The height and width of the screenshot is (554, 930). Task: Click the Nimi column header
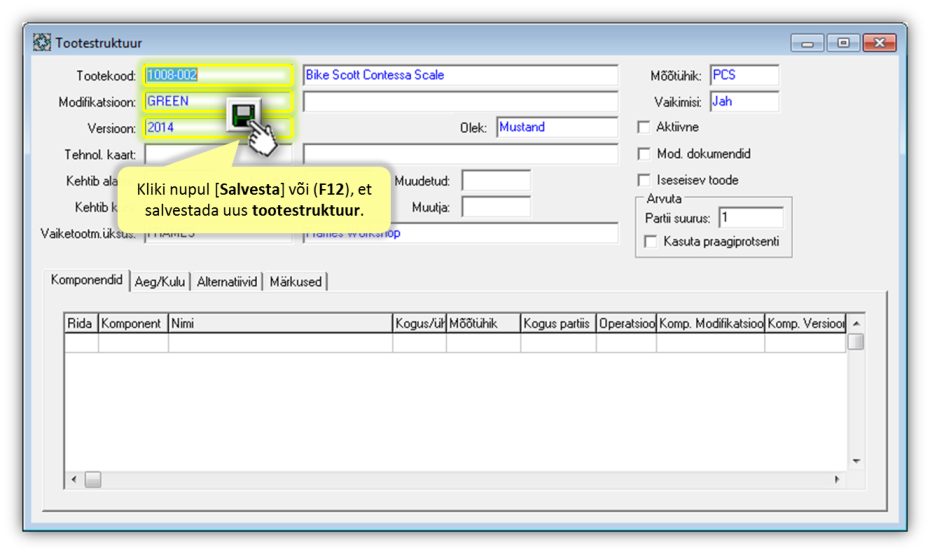click(x=280, y=323)
